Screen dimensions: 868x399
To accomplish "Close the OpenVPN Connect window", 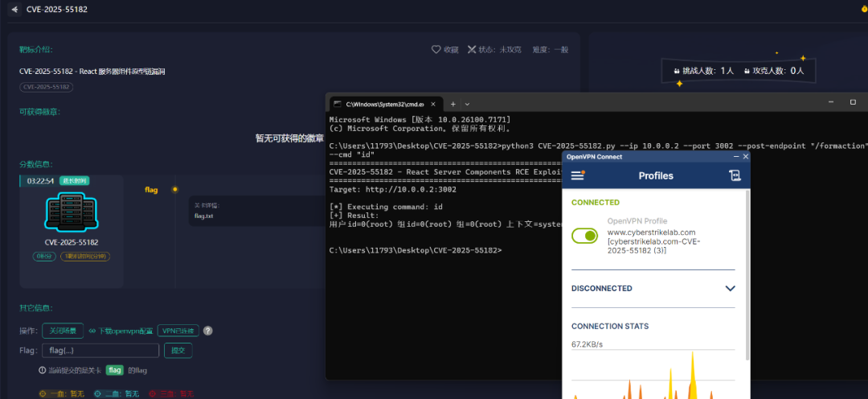I will tap(746, 157).
